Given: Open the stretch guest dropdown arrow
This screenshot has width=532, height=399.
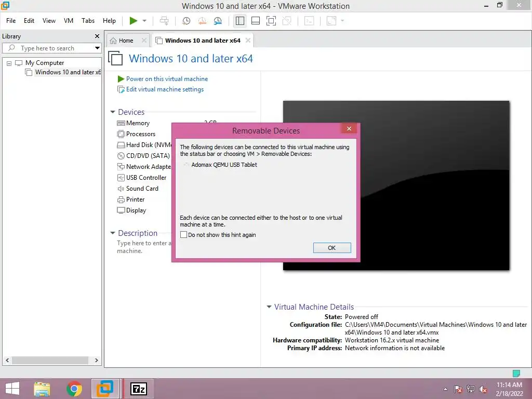Looking at the screenshot, I should [342, 21].
